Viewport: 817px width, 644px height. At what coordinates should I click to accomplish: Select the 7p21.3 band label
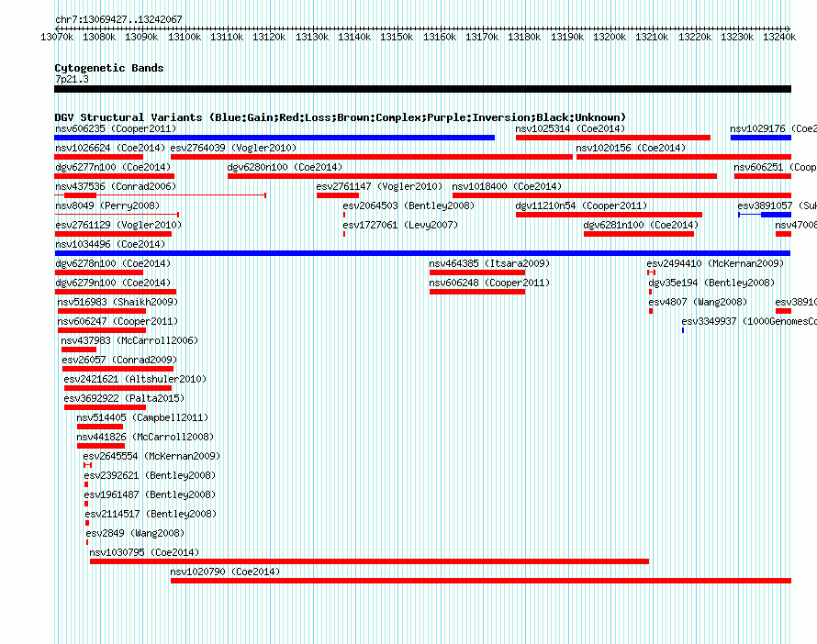(x=72, y=79)
